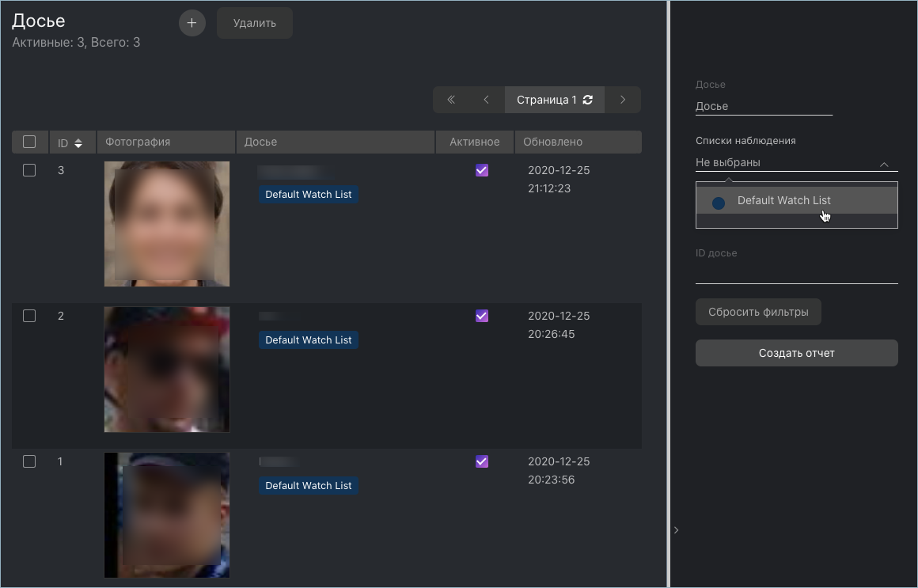This screenshot has width=918, height=588.
Task: Click the plus icon to add dossier
Action: [192, 23]
